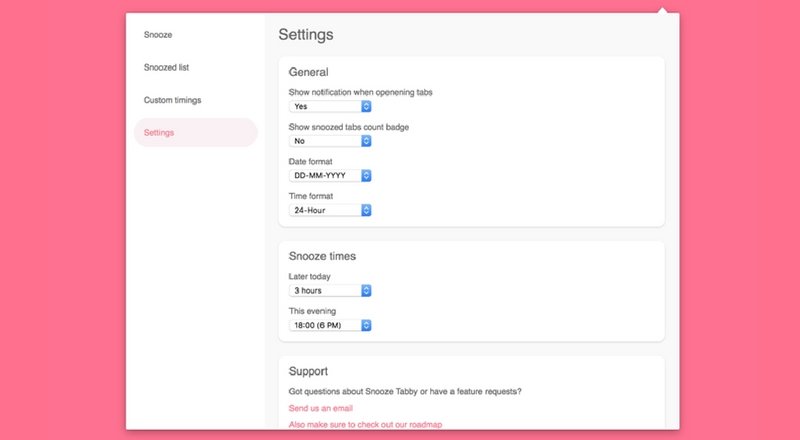Image resolution: width=800 pixels, height=440 pixels.
Task: Click the Send us an email link
Action: pyautogui.click(x=320, y=408)
